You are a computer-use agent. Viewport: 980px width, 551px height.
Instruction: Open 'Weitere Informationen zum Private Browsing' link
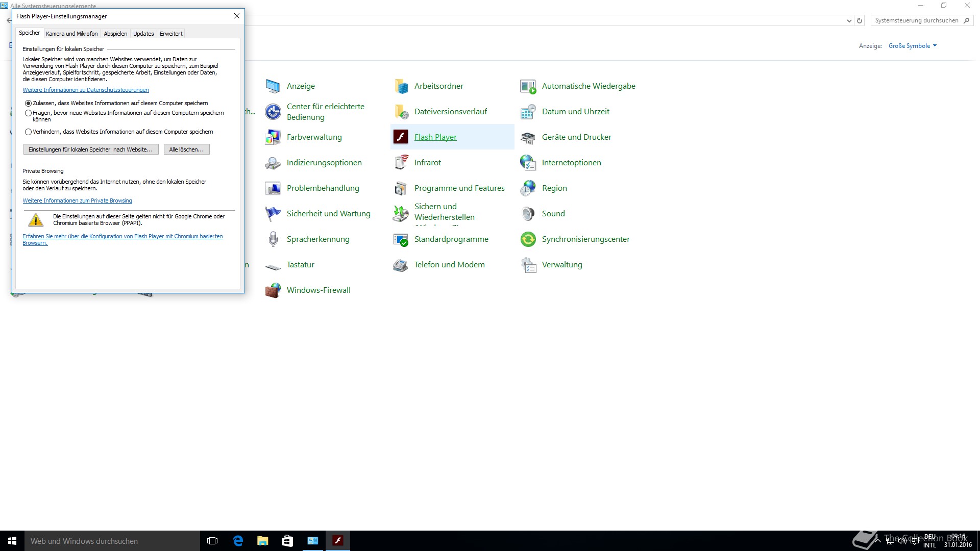click(77, 201)
